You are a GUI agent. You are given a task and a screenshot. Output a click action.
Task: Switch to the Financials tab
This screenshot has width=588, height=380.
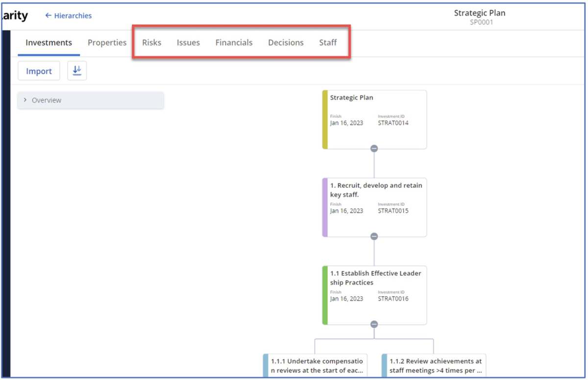[x=234, y=43]
